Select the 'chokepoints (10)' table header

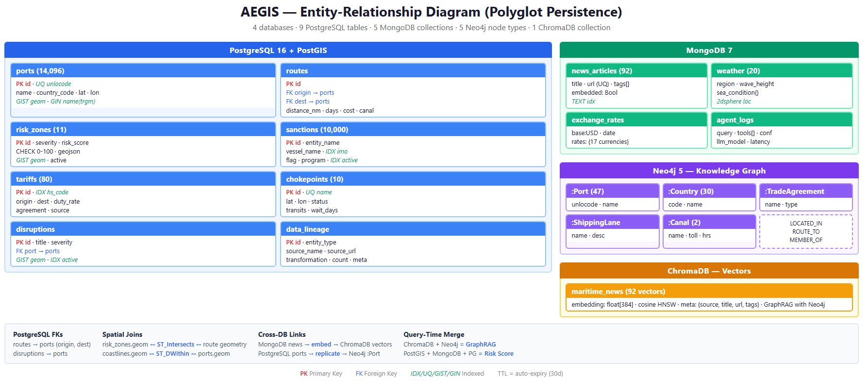413,179
